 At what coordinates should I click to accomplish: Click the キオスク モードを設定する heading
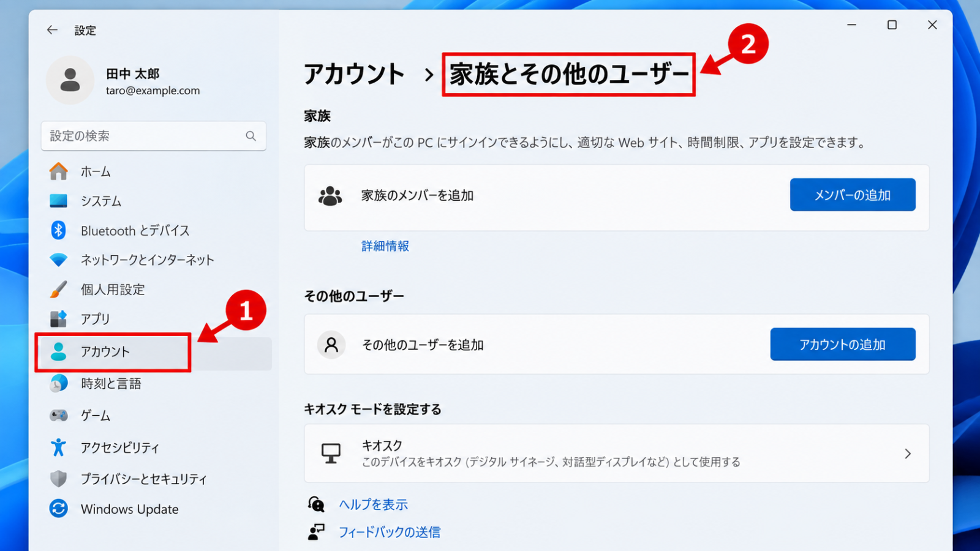[373, 409]
